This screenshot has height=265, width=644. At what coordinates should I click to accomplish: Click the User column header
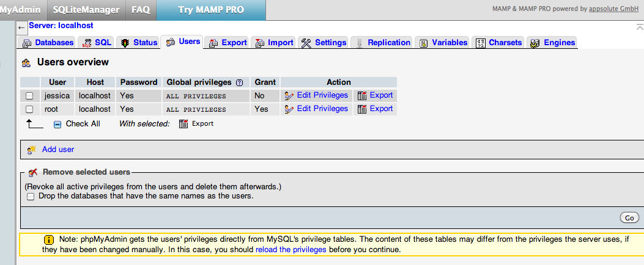(x=57, y=82)
